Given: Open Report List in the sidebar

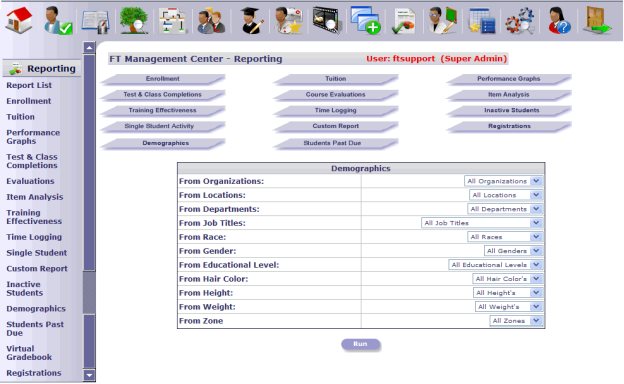Looking at the screenshot, I should coord(29,85).
